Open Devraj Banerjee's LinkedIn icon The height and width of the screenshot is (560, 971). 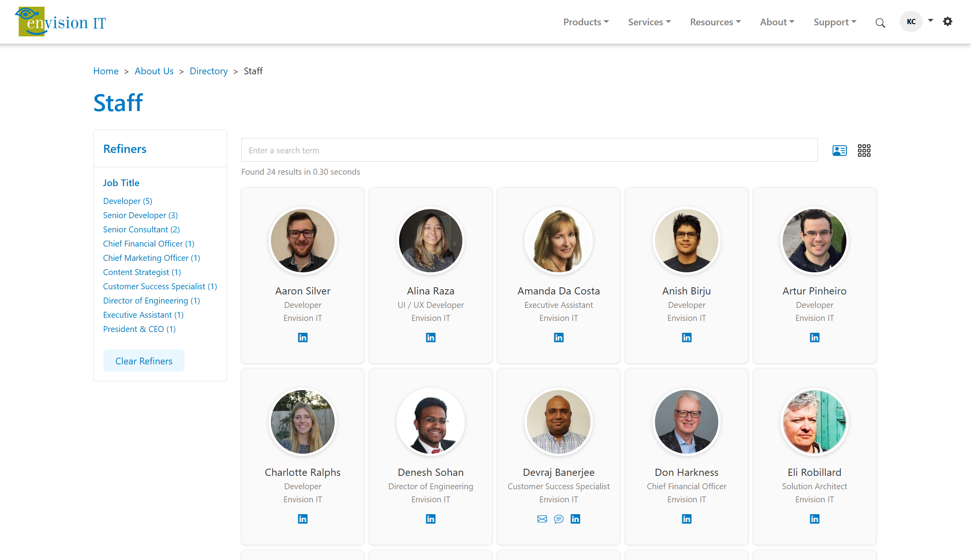point(575,519)
